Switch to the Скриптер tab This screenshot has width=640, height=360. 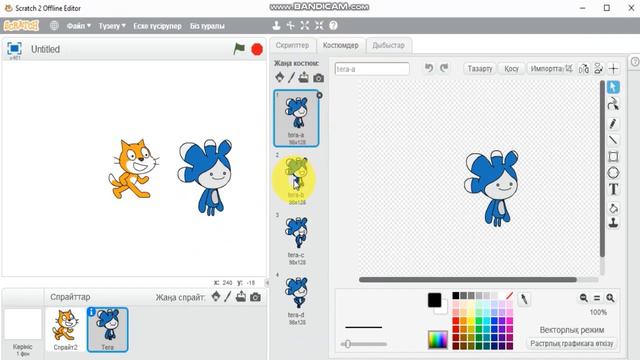tap(292, 45)
